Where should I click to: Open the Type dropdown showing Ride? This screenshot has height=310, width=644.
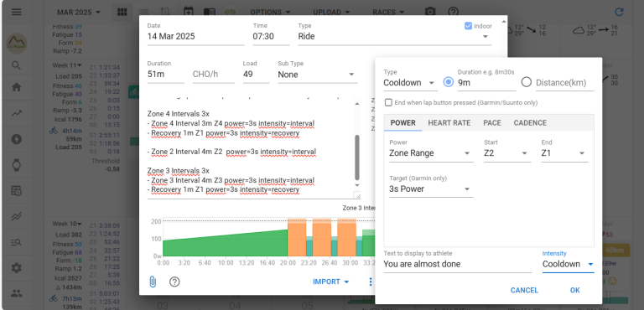[x=395, y=37]
